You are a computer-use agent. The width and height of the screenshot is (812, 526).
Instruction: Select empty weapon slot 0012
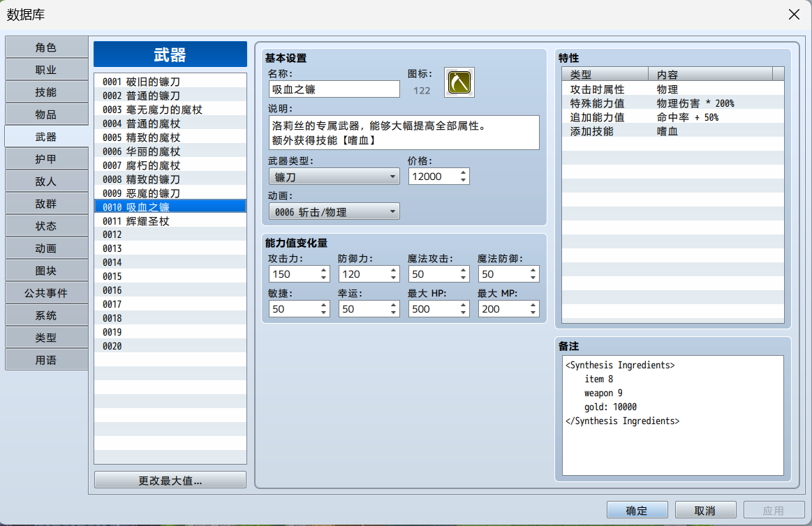(170, 235)
